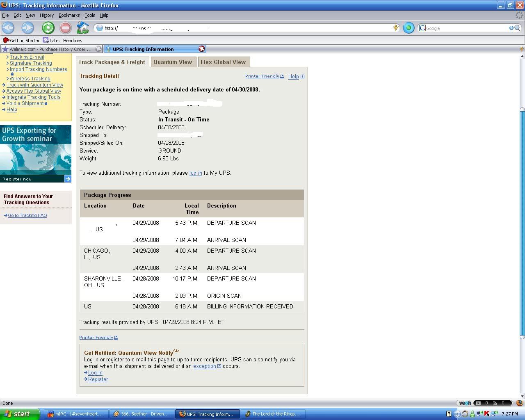Click the green Go button beside address bar

point(409,28)
